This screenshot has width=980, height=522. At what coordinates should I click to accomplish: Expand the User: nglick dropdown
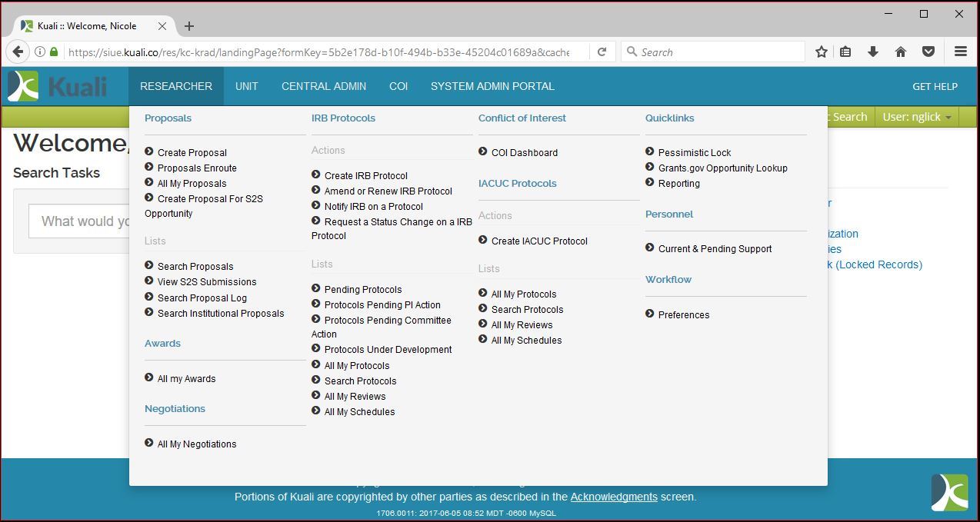917,117
